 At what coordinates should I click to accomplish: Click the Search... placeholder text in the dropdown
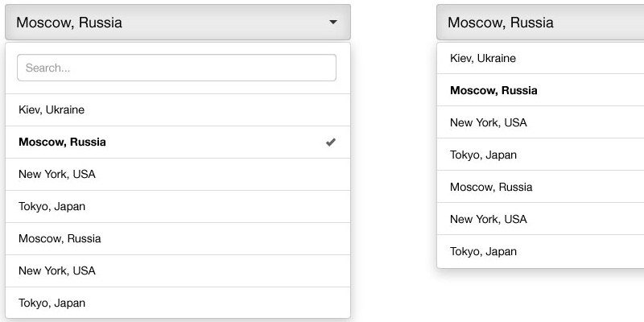[x=47, y=68]
